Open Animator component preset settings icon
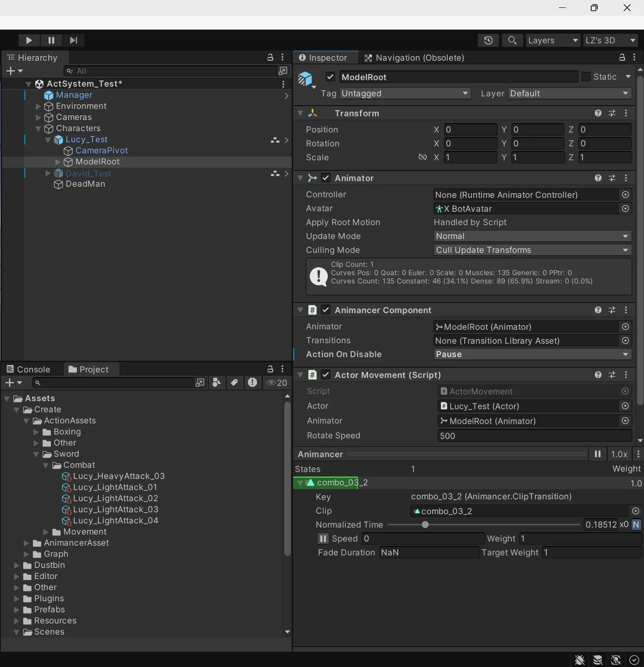The image size is (644, 667). 612,178
